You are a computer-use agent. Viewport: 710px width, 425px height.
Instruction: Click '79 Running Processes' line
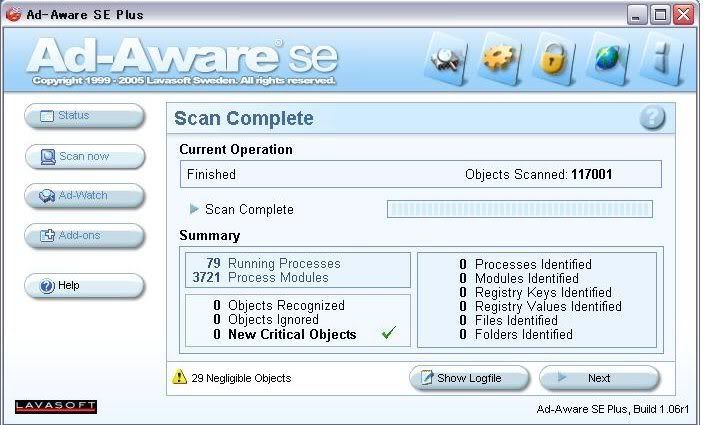point(273,263)
